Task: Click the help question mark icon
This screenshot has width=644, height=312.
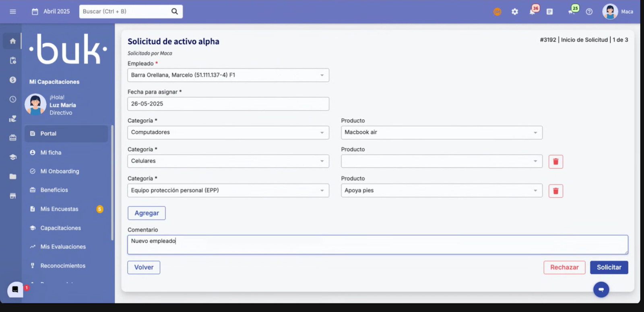Action: coord(589,12)
